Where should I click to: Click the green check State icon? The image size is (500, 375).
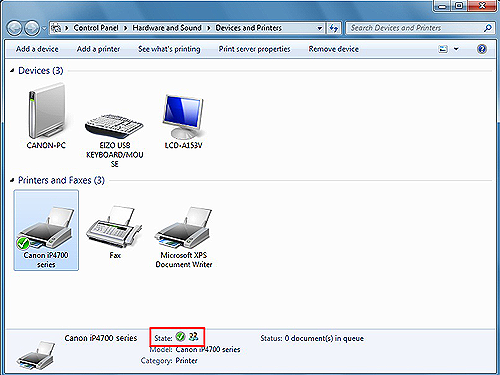tap(180, 337)
